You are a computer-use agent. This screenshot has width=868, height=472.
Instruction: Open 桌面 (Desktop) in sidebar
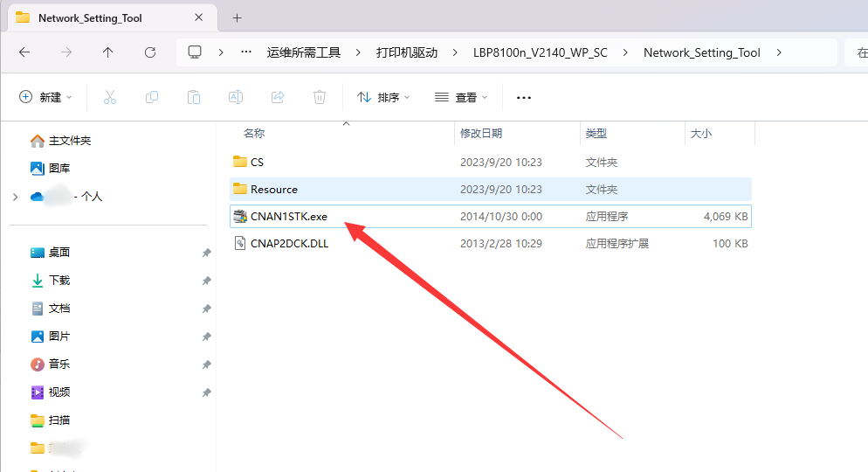pyautogui.click(x=50, y=253)
